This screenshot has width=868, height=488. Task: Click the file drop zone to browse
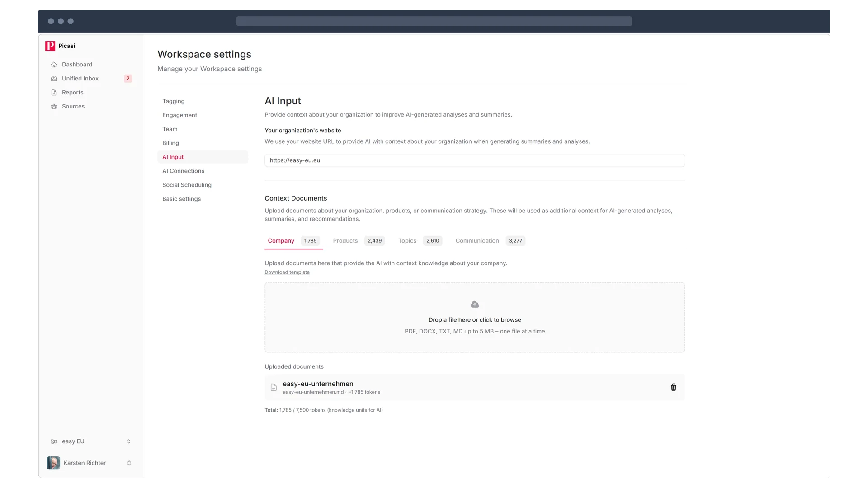[x=475, y=318]
